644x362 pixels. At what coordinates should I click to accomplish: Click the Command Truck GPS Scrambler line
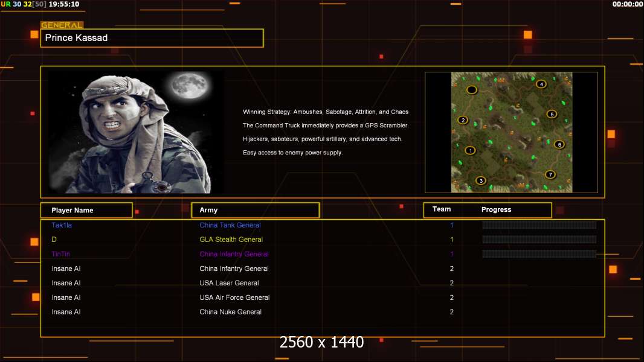(x=326, y=125)
